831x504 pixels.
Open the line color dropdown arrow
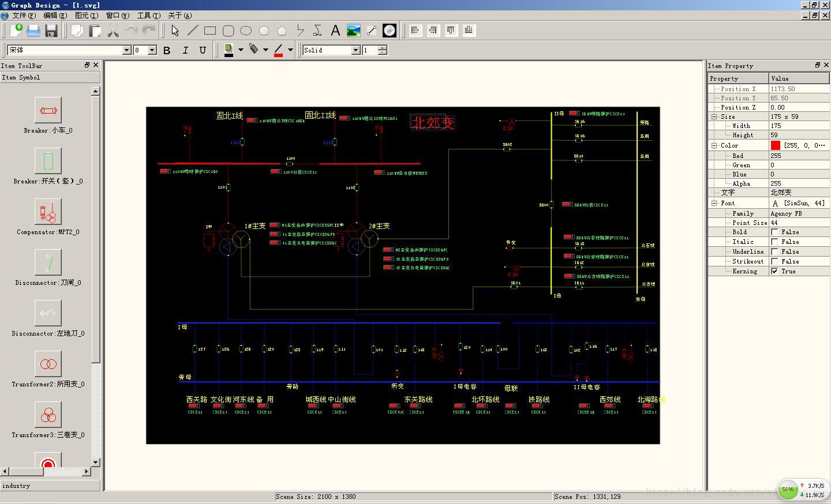[290, 50]
